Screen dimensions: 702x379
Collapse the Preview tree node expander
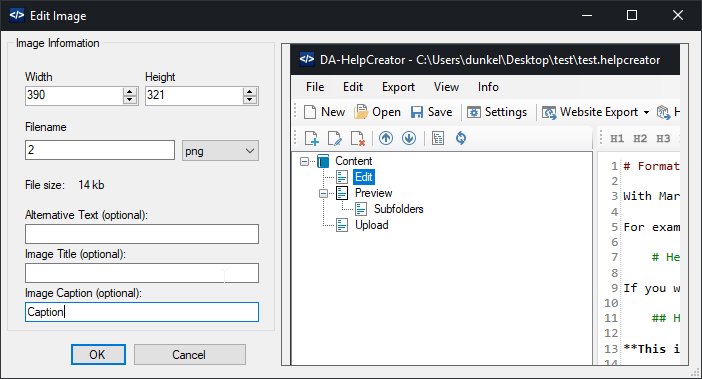click(x=323, y=193)
